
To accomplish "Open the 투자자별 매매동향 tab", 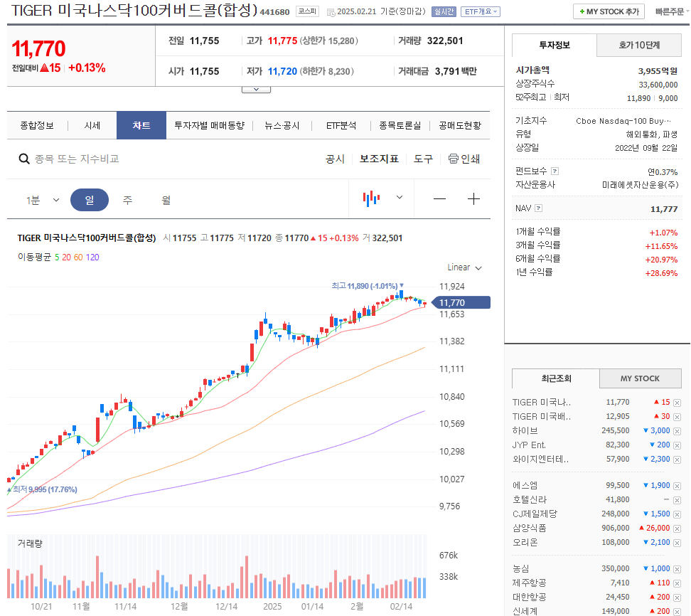I will [209, 126].
